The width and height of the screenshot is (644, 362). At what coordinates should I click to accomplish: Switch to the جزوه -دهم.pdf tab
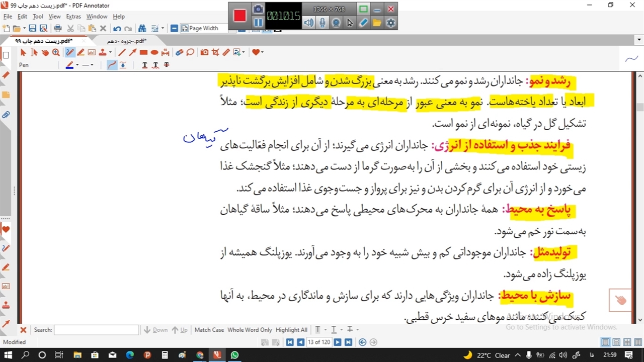click(127, 41)
